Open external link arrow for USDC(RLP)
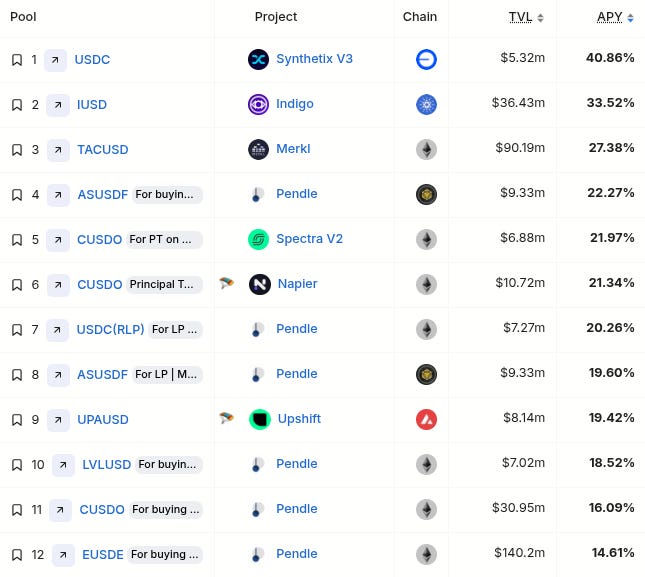This screenshot has height=577, width=645. [x=57, y=330]
